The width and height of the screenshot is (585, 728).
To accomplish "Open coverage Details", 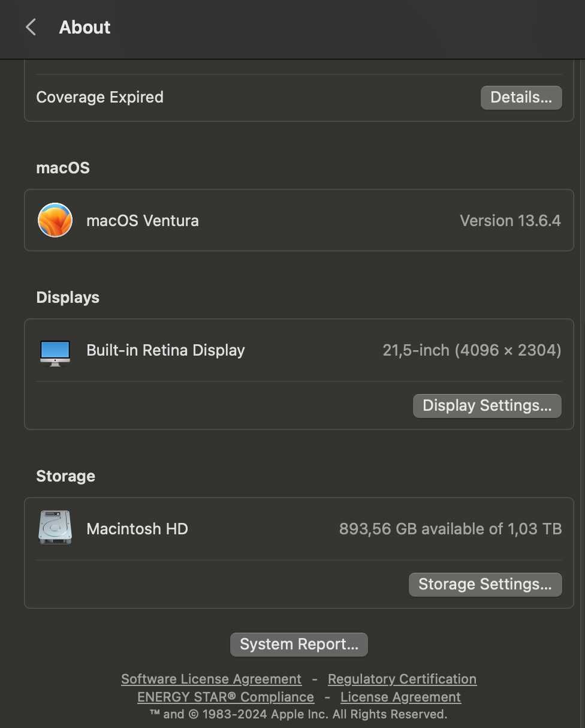I will (x=521, y=97).
